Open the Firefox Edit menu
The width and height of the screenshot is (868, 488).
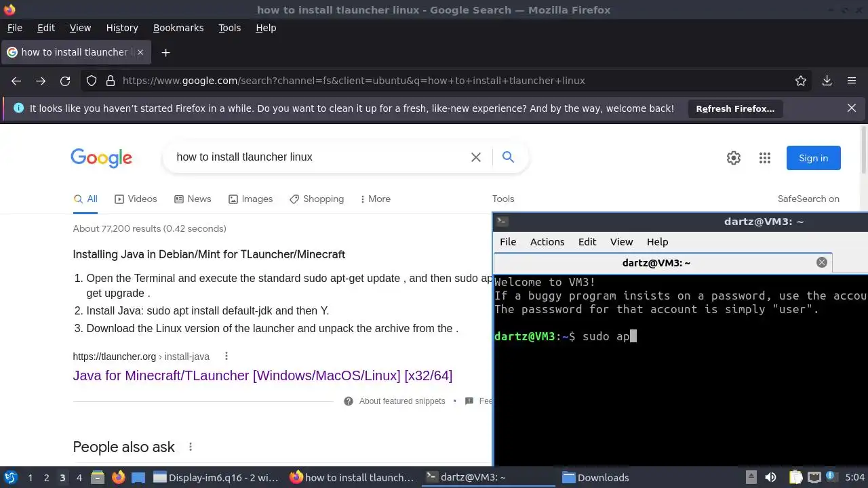click(46, 28)
